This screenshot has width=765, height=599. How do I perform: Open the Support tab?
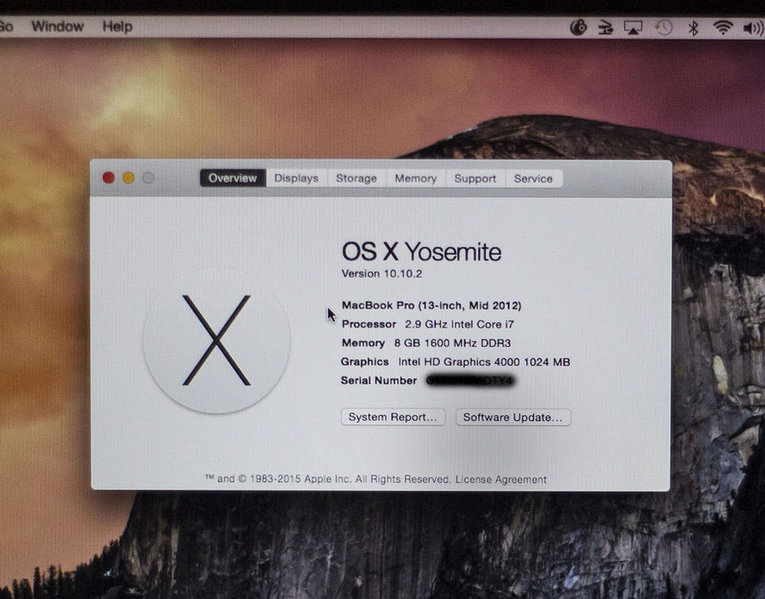[x=475, y=178]
